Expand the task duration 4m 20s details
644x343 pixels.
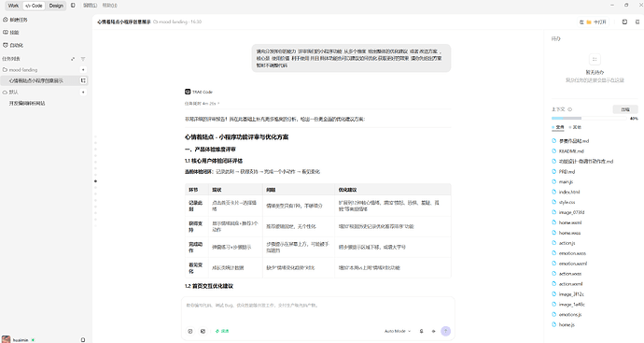click(x=203, y=103)
